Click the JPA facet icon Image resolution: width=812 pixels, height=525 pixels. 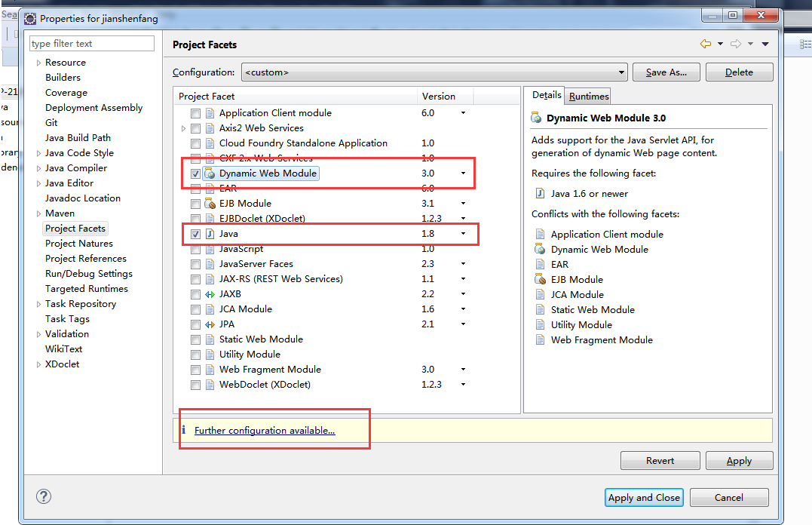tap(210, 324)
